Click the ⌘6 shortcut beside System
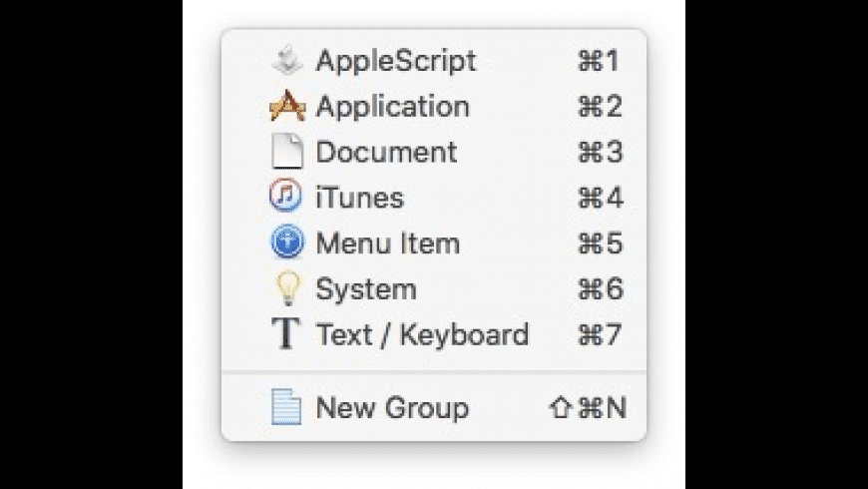The height and width of the screenshot is (489, 868). click(600, 289)
